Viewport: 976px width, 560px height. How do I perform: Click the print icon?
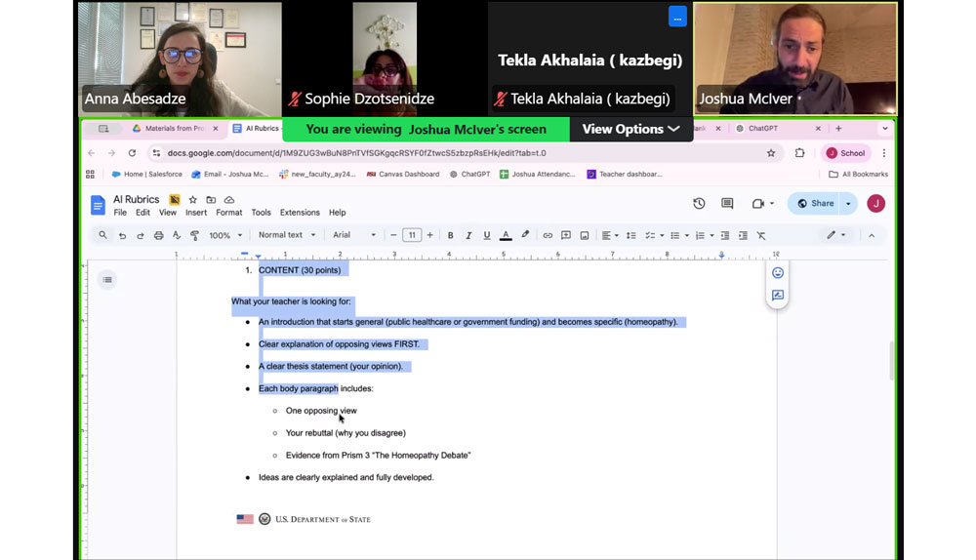[158, 235]
